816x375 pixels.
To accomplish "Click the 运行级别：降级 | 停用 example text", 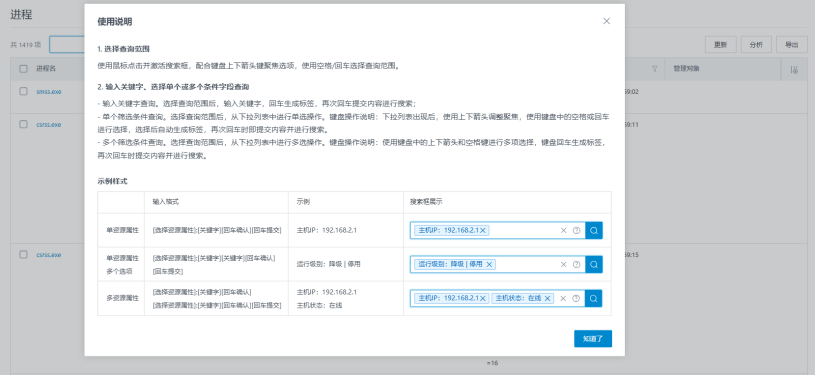I will click(x=328, y=264).
